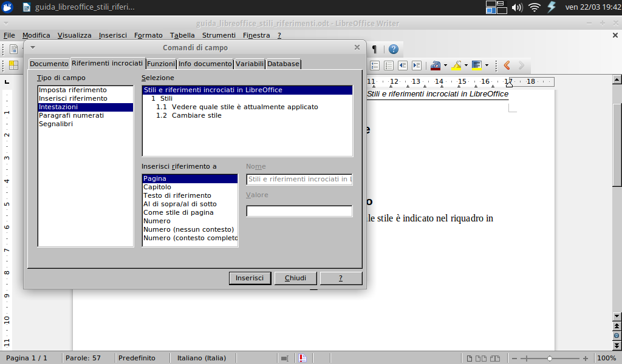Screen dimensions: 622x364
Task: Open dialog title bar menu arrow
Action: [x=33, y=47]
